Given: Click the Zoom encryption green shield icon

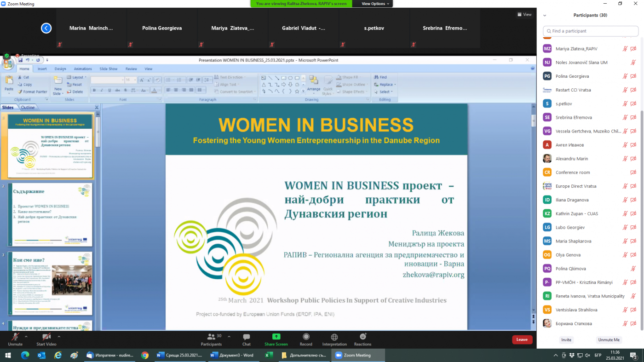Looking at the screenshot, I should [6, 56].
